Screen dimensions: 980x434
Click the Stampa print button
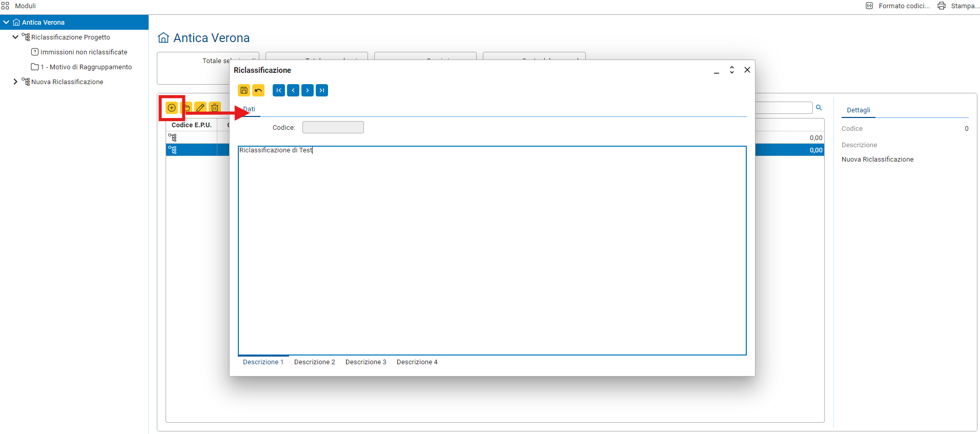[x=957, y=6]
